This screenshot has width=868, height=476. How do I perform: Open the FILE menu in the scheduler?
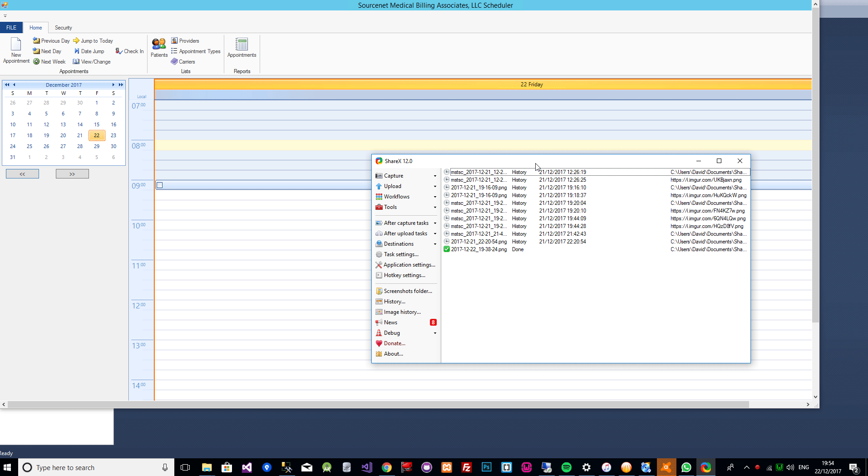point(11,28)
